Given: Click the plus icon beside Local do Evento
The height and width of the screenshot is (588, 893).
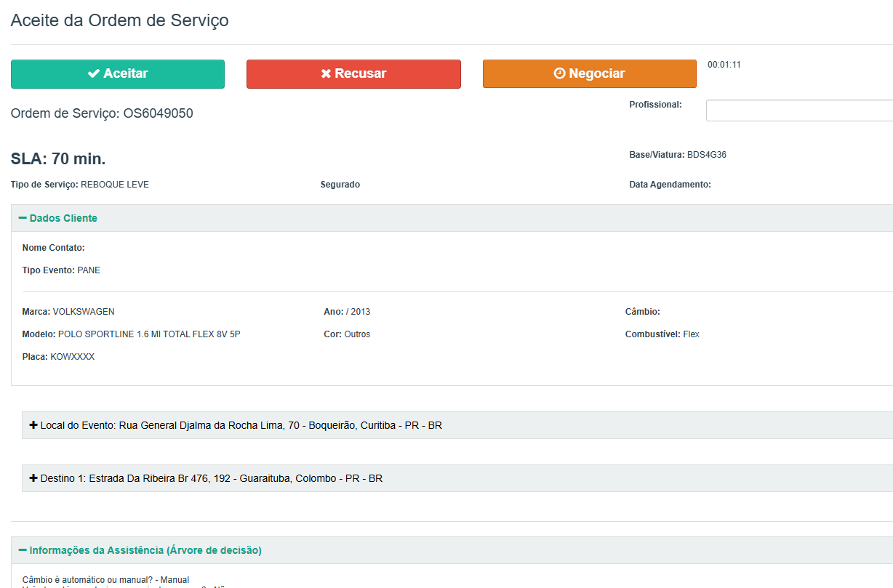Looking at the screenshot, I should pos(33,425).
